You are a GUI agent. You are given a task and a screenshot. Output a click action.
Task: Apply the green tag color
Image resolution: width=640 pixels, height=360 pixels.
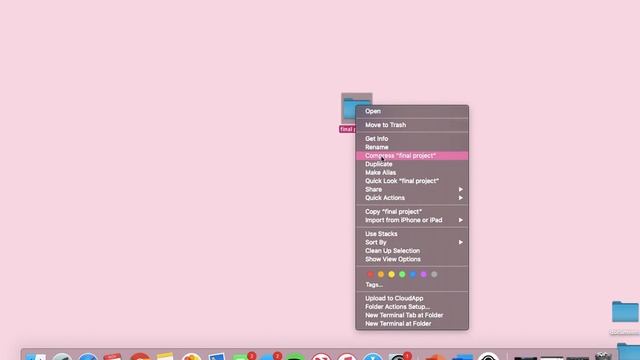pos(402,274)
